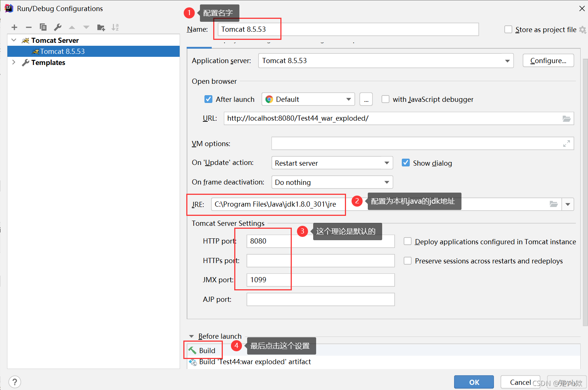Open the Default browser dropdown
Screen dimensions: 588x390
[x=308, y=99]
